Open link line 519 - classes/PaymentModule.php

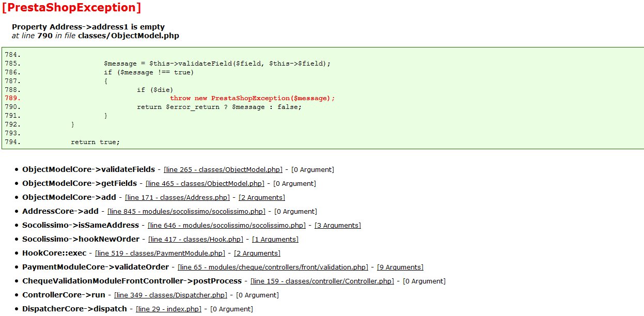[161, 253]
